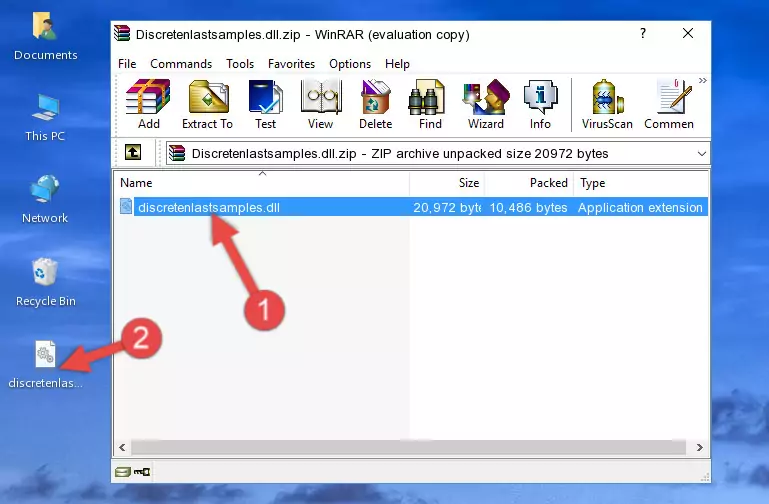Click the question mark help button
Screen dimensions: 769x504
pyautogui.click(x=642, y=33)
